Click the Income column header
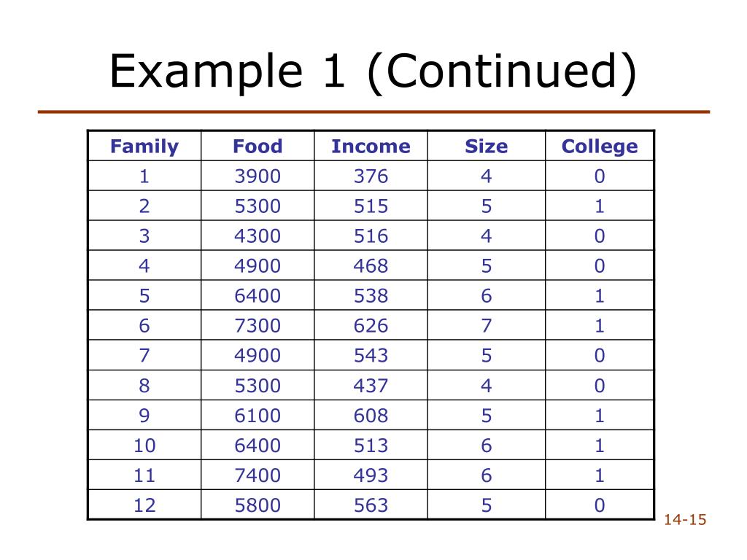747x560 pixels. [371, 147]
